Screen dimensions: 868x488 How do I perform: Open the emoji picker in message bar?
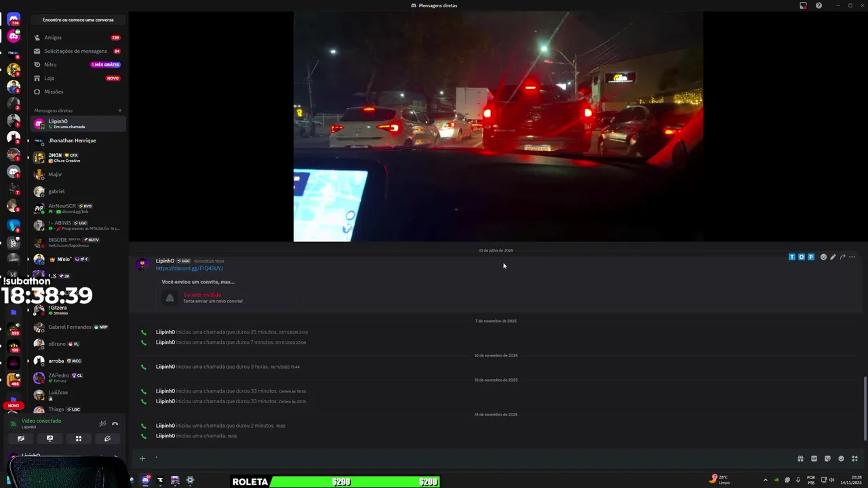point(841,458)
